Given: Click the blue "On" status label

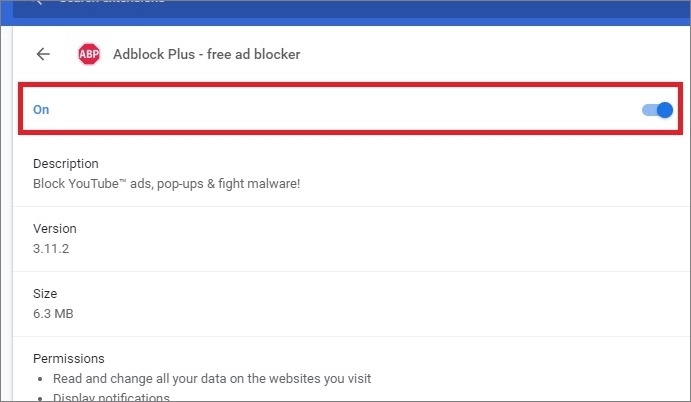Looking at the screenshot, I should point(41,110).
